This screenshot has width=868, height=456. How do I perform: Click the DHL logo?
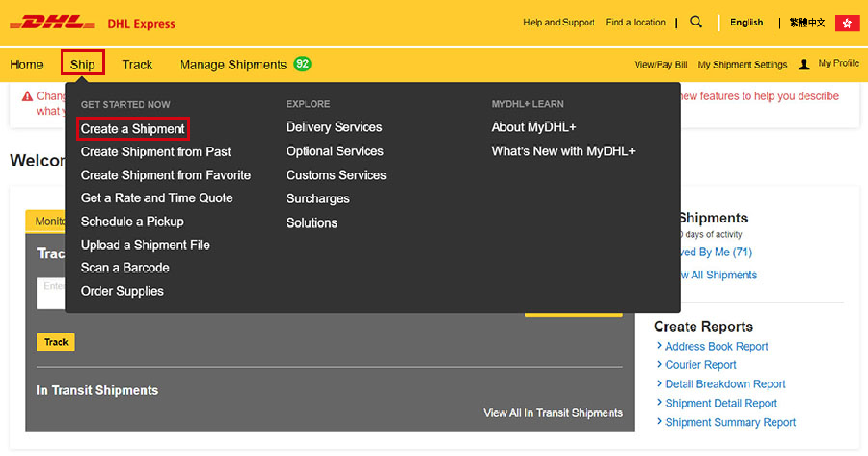[x=52, y=22]
